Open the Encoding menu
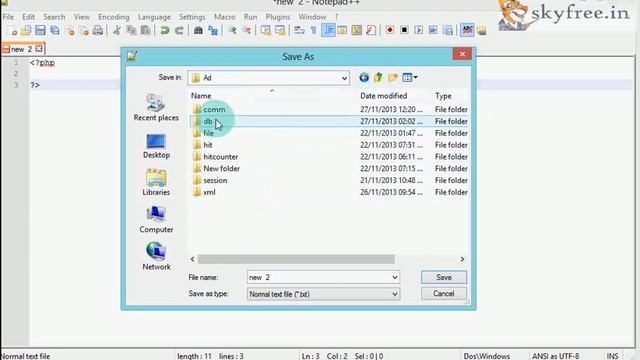Viewport: 640px width, 360px height. (113, 17)
